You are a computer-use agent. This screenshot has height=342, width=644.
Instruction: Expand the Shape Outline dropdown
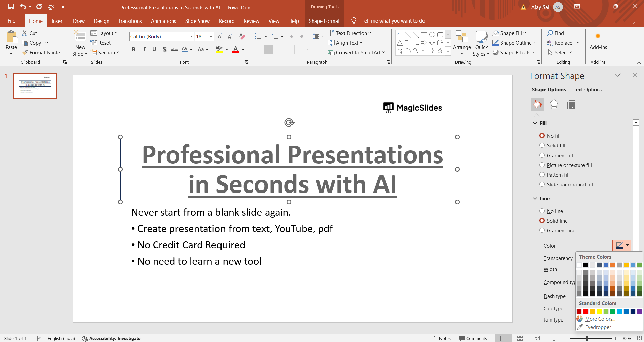point(534,43)
